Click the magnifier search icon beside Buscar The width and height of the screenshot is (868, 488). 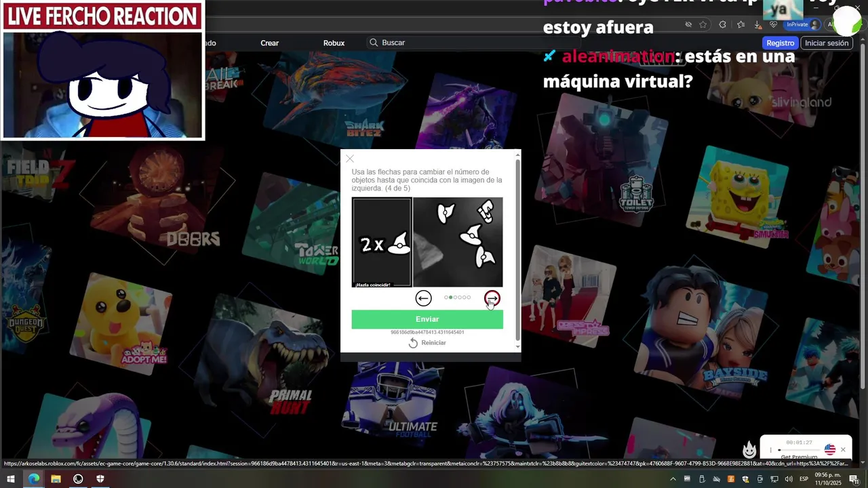(x=374, y=43)
